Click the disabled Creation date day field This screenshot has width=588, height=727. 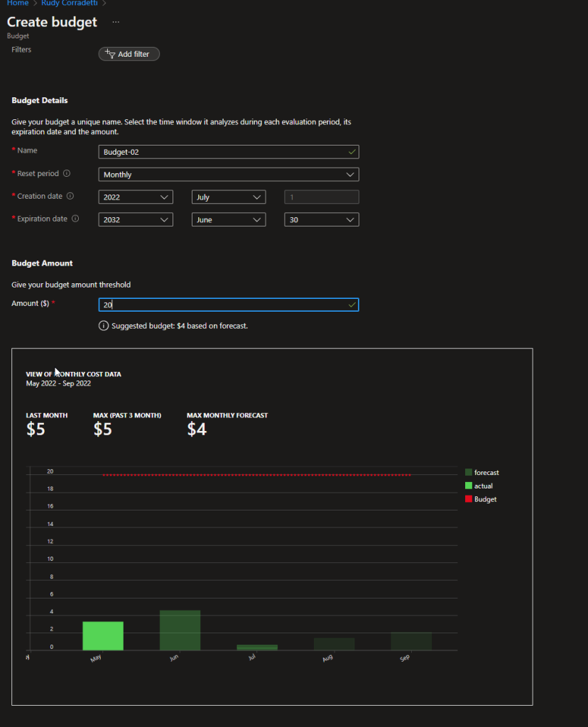[322, 197]
